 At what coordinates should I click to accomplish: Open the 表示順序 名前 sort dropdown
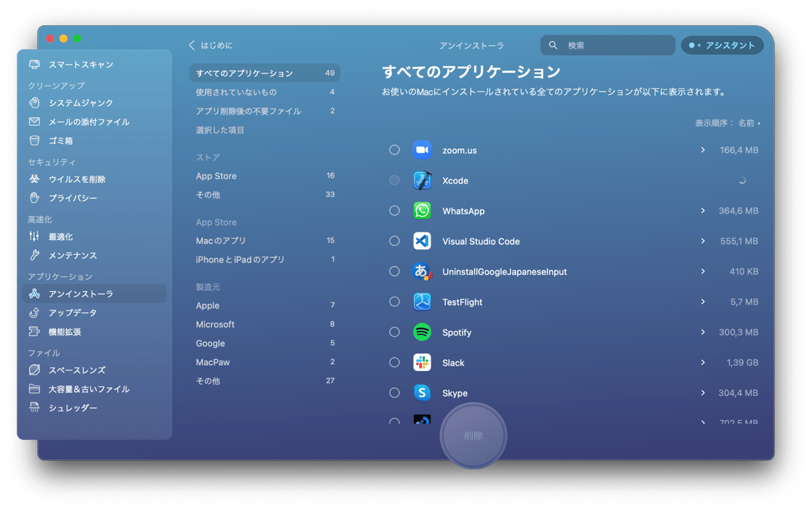728,123
